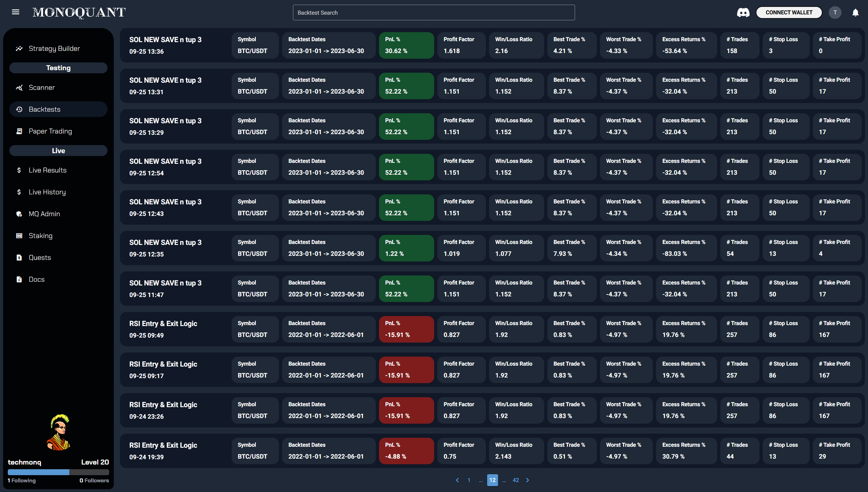Image resolution: width=868 pixels, height=492 pixels.
Task: Open SOL NEW SAVE backtest 09-25 12:35
Action: 492,248
